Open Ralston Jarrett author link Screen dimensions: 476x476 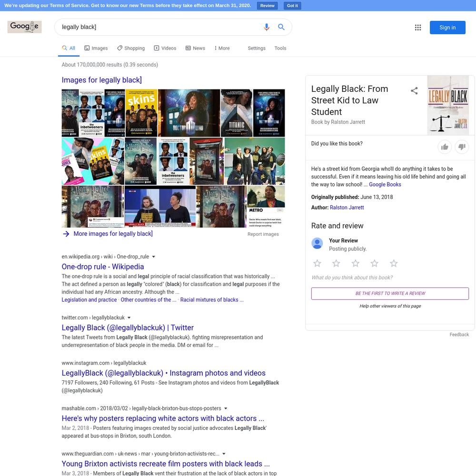pos(347,208)
